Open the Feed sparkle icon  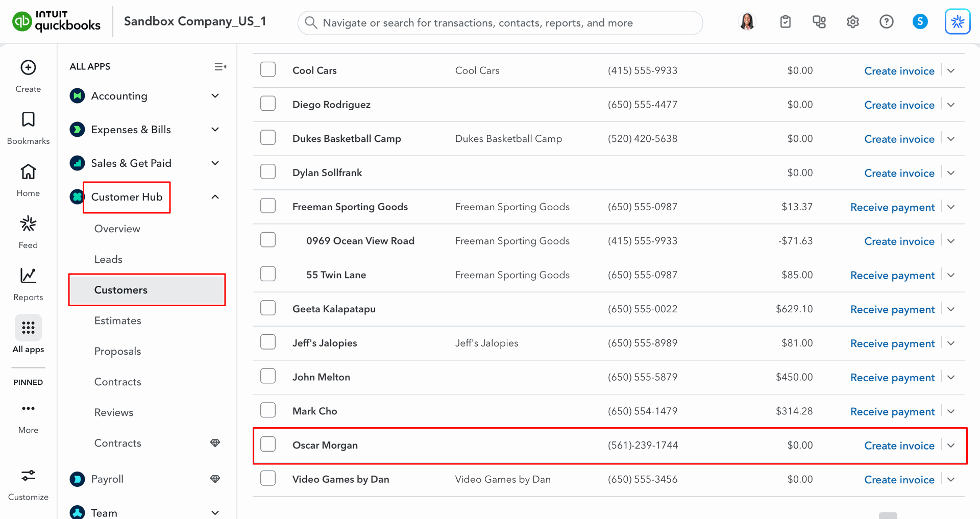pos(28,224)
